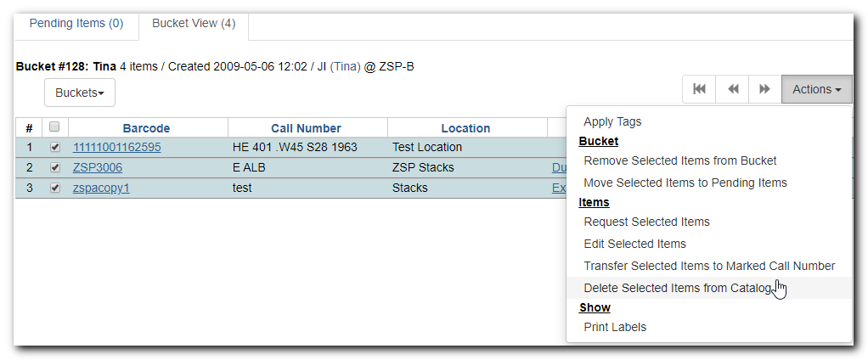Go to first page of results
The width and height of the screenshot is (868, 360).
(699, 89)
